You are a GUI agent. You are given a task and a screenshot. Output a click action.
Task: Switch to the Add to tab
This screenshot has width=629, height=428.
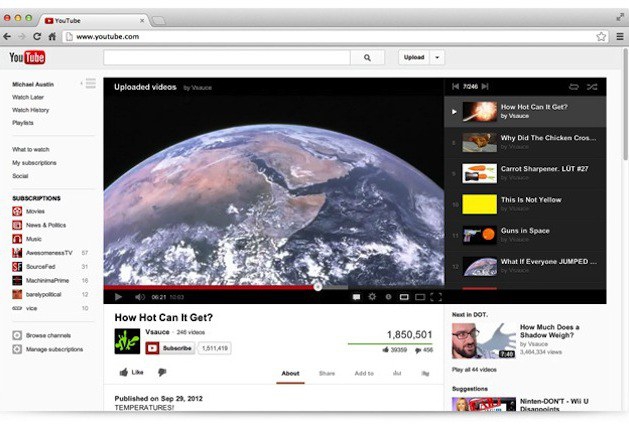click(x=364, y=373)
